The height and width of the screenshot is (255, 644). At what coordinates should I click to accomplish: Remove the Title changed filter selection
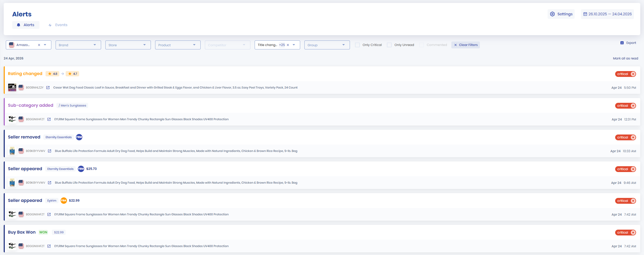[288, 45]
